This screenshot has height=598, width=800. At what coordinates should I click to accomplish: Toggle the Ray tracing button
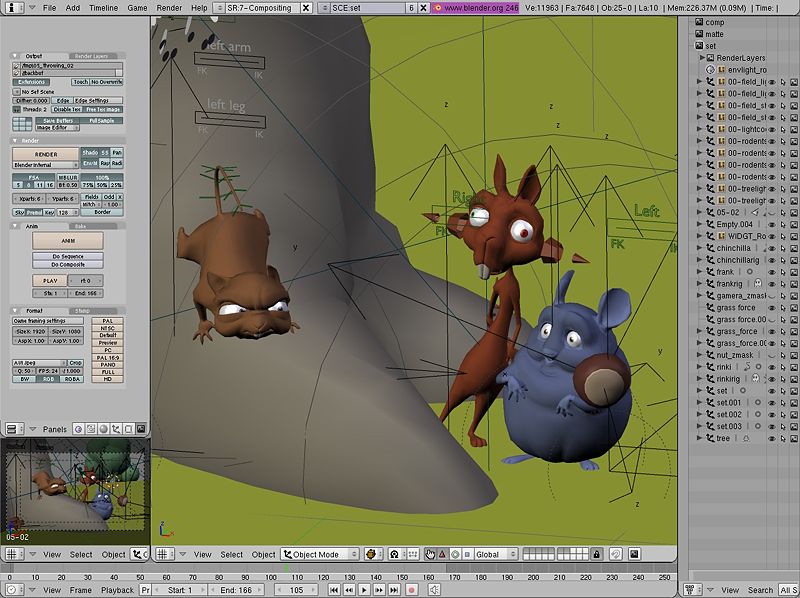(105, 163)
